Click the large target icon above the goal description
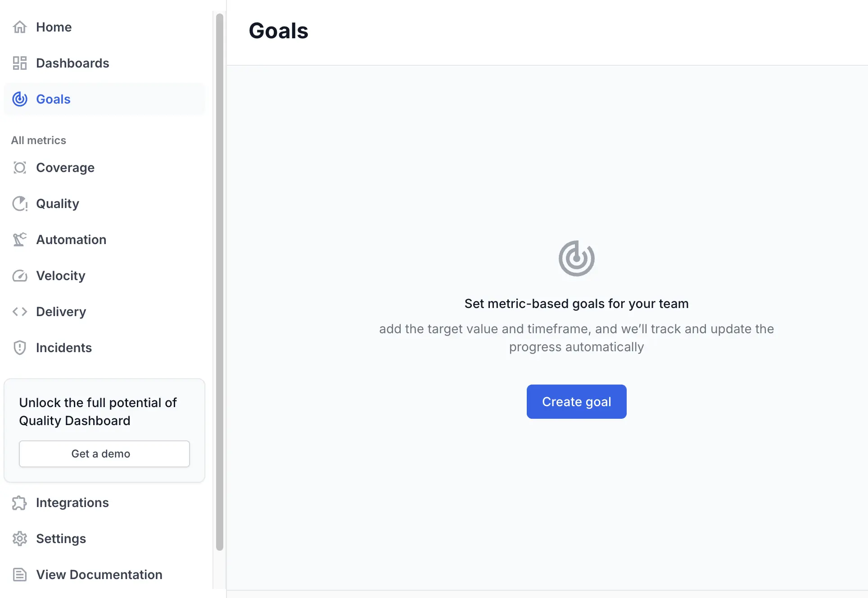The image size is (868, 598). tap(576, 258)
